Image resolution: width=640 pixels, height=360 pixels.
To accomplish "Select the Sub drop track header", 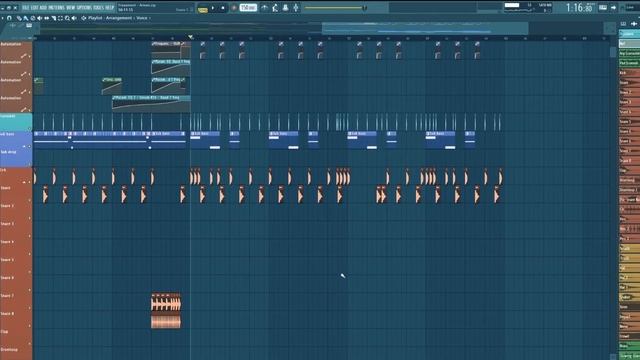I will point(16,158).
